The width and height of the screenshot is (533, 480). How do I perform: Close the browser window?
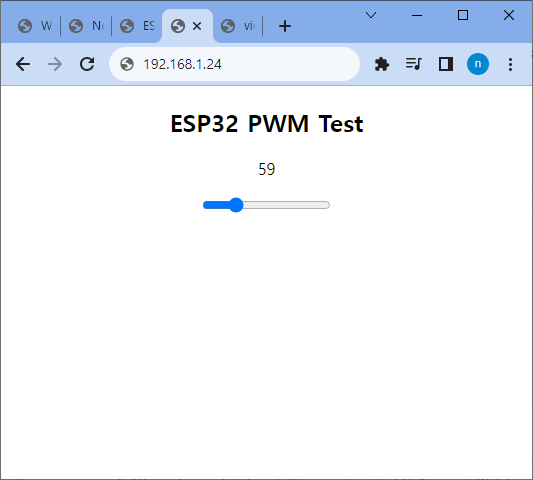point(509,15)
